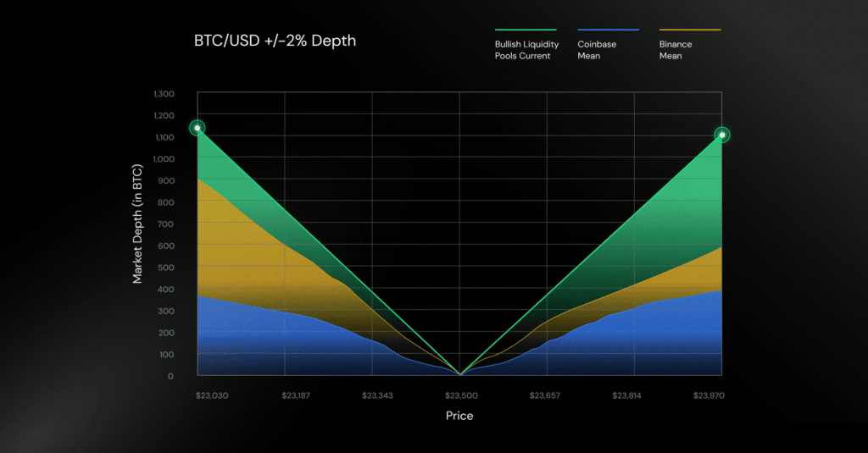Click the '1,300' depth tick label
The height and width of the screenshot is (453, 868).
coord(164,94)
